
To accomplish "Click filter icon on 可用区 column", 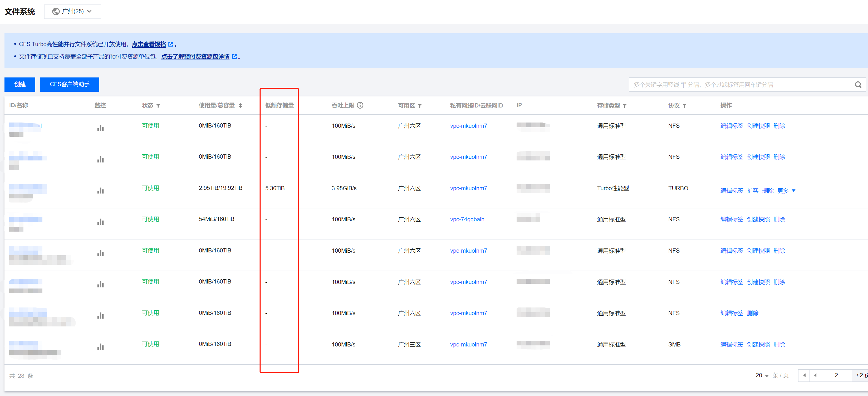I will [420, 106].
